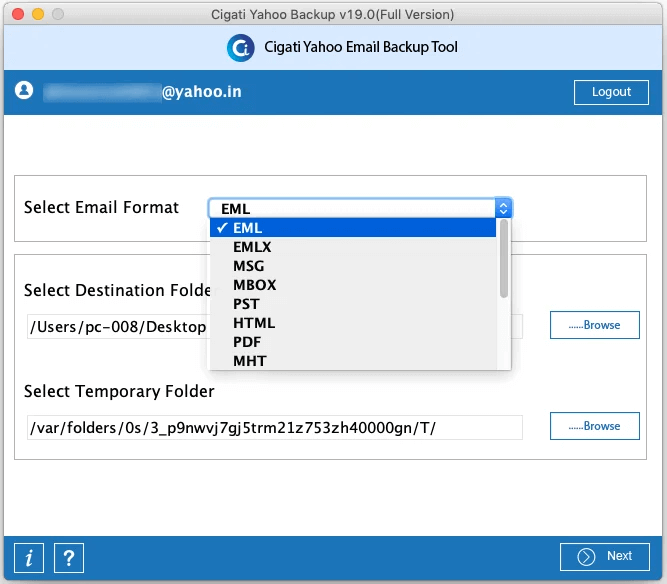The height and width of the screenshot is (584, 667).
Task: Choose PDF format option
Action: tap(353, 342)
